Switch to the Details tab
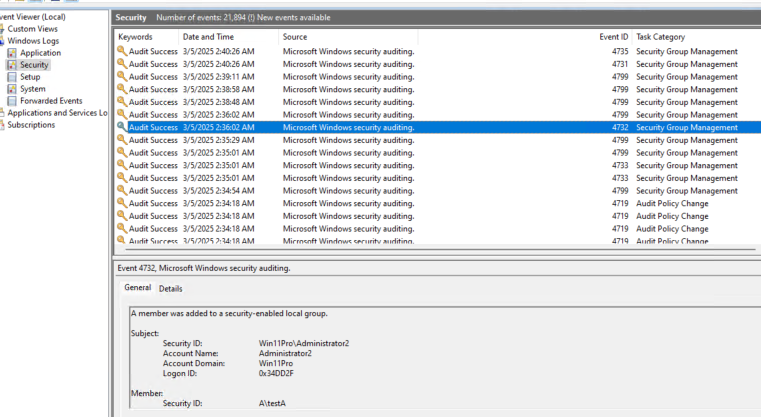The image size is (761, 417). (170, 289)
